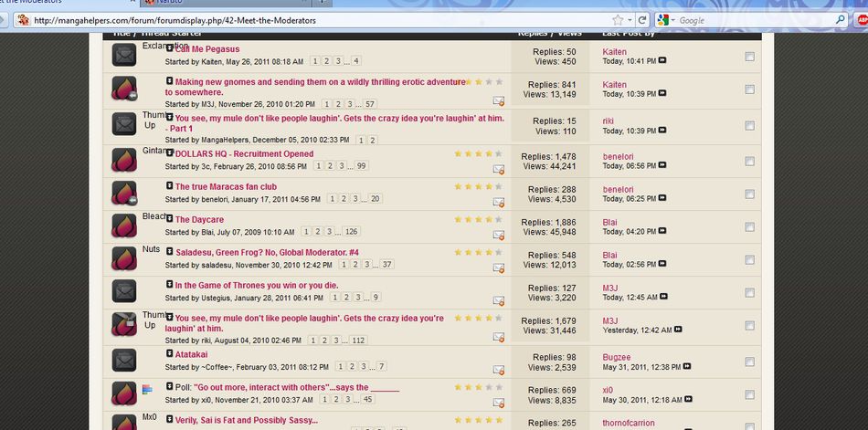Click the star rating of The Daycare thread
Screen dimensions: 868x430
pos(478,219)
